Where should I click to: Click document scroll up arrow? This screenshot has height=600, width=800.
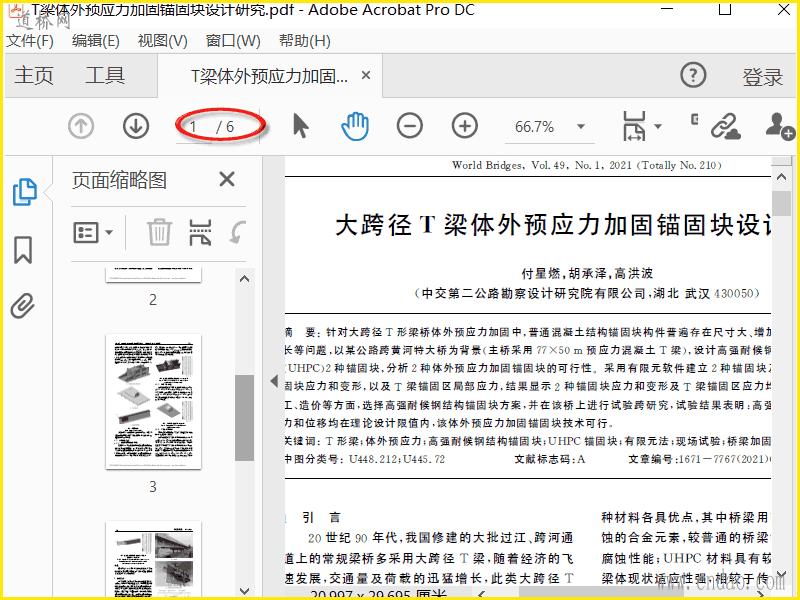point(781,178)
